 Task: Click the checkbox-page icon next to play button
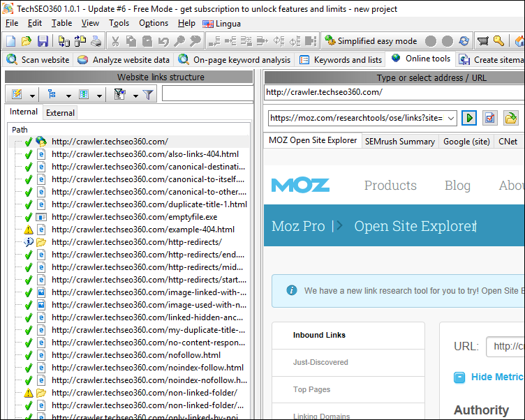490,118
